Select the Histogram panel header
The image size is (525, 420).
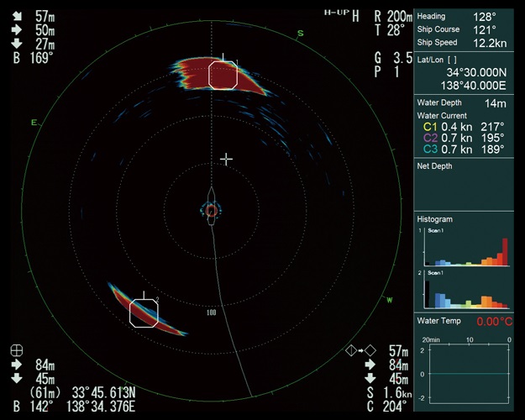click(434, 219)
